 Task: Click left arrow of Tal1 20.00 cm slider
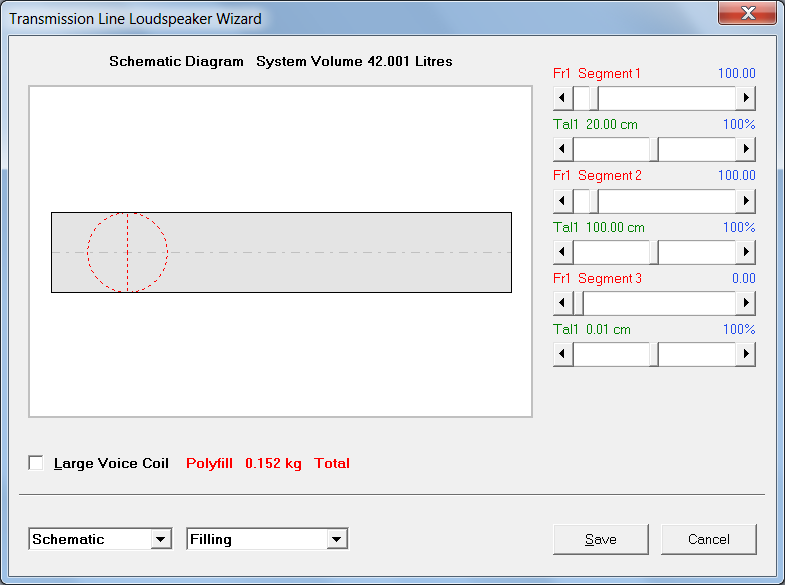563,149
